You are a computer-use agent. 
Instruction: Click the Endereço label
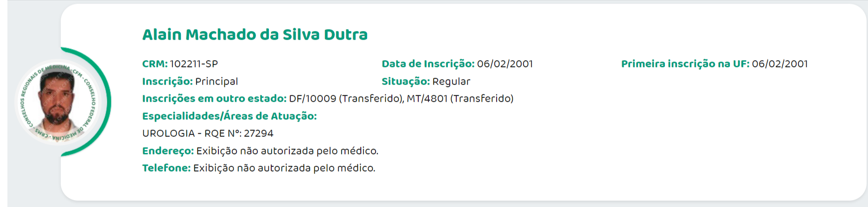168,151
